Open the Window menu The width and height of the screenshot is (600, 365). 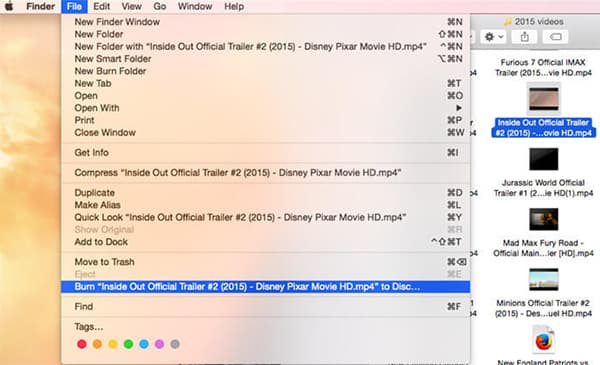point(195,7)
